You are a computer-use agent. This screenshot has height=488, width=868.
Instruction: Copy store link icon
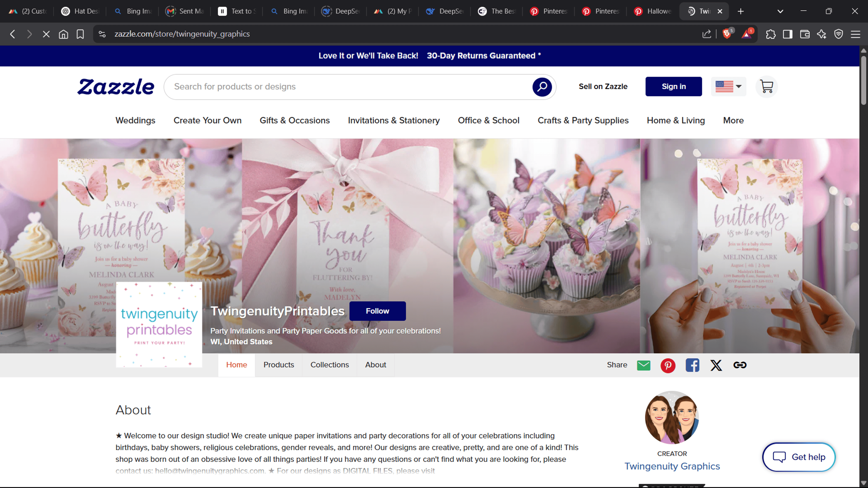coord(740,365)
